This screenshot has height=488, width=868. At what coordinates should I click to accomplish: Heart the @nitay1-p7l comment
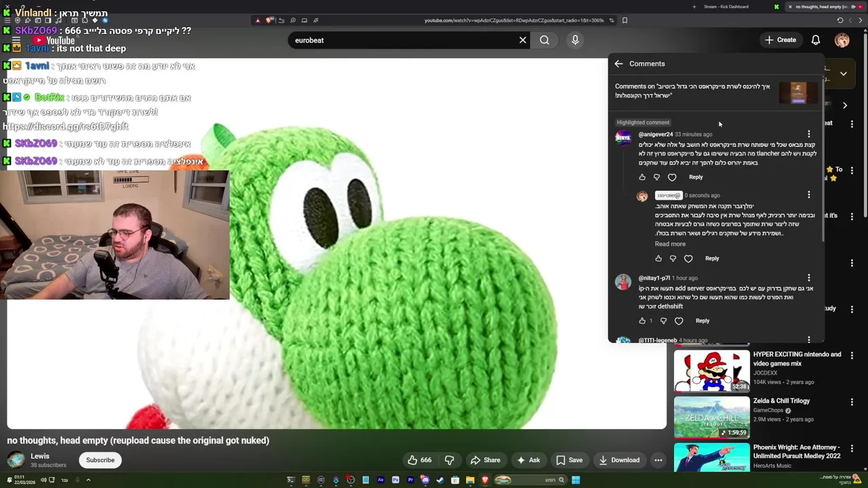[679, 321]
